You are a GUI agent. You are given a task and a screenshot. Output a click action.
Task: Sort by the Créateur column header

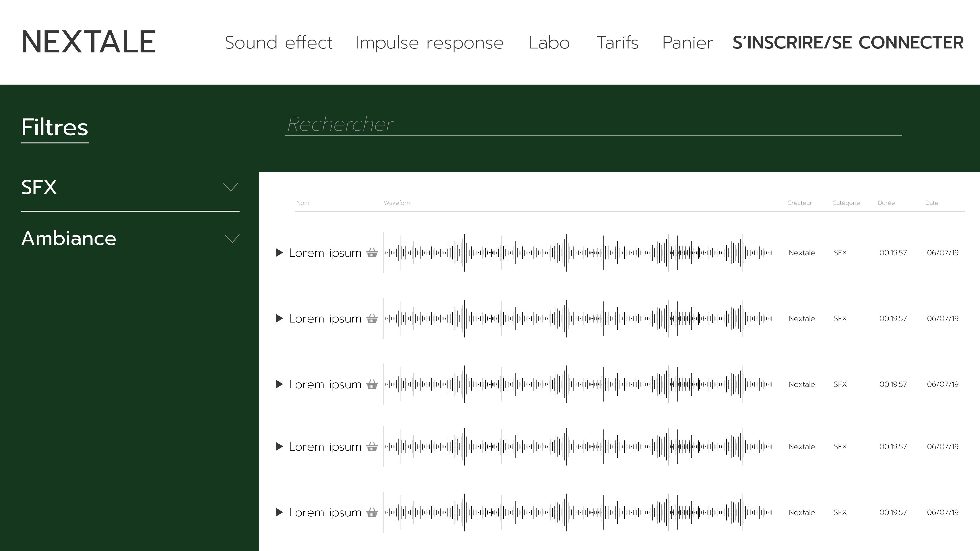point(799,203)
